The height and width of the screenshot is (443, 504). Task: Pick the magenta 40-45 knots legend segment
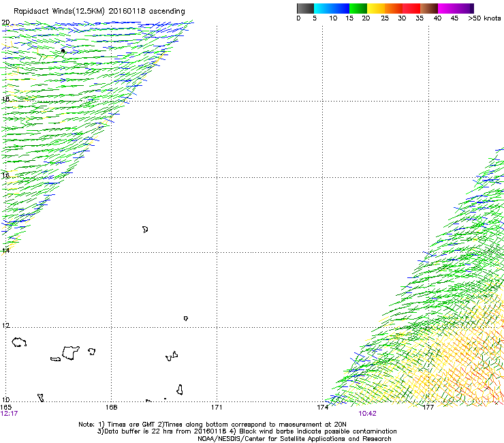(447, 8)
